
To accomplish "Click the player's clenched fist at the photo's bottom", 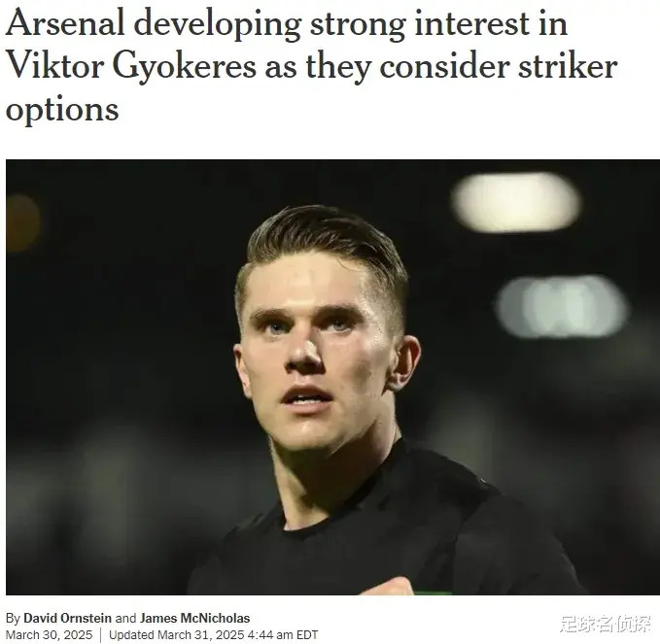I will (390, 587).
